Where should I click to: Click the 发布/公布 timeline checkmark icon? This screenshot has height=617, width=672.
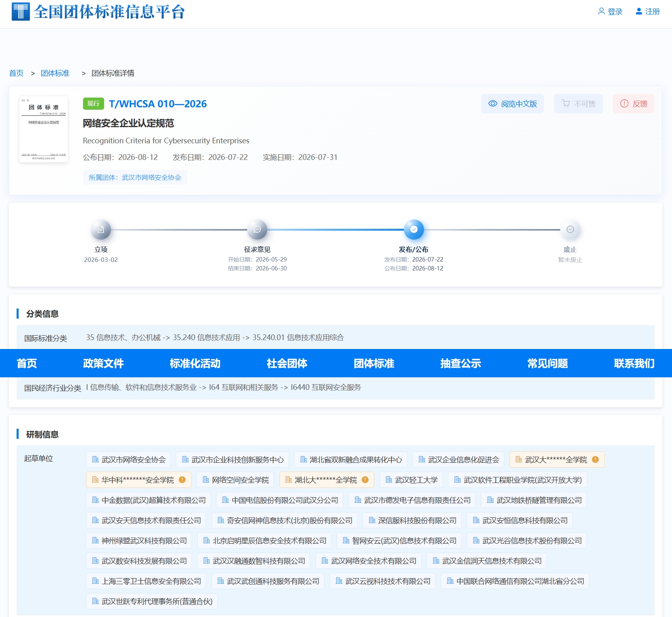click(x=414, y=230)
